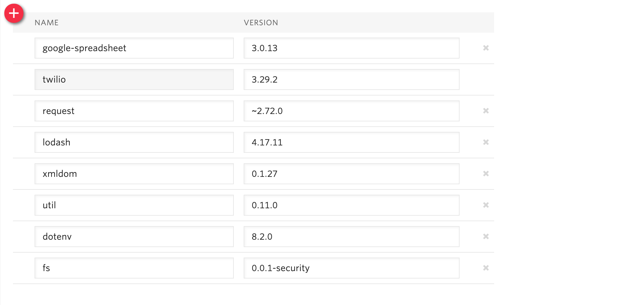This screenshot has height=305, width=644.
Task: Delete the xmldom dependency row
Action: point(486,174)
